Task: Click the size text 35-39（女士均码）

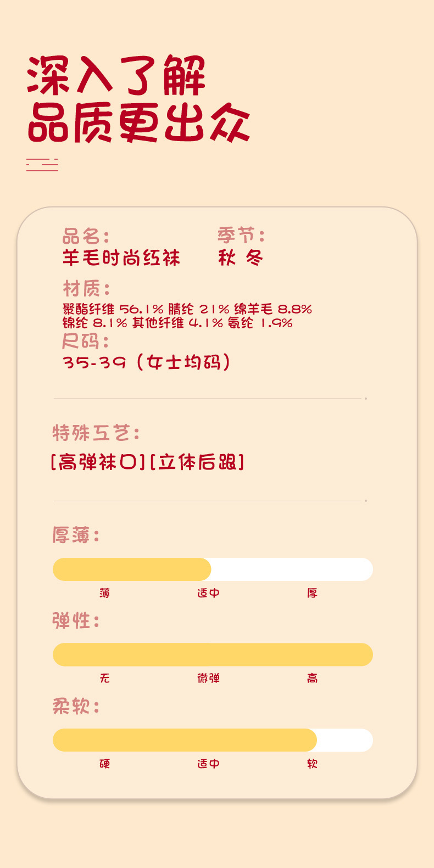Action: (x=147, y=362)
